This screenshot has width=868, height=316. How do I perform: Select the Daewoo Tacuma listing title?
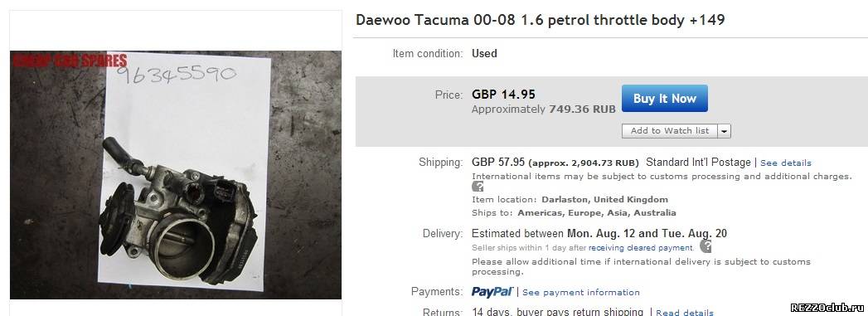coord(540,21)
